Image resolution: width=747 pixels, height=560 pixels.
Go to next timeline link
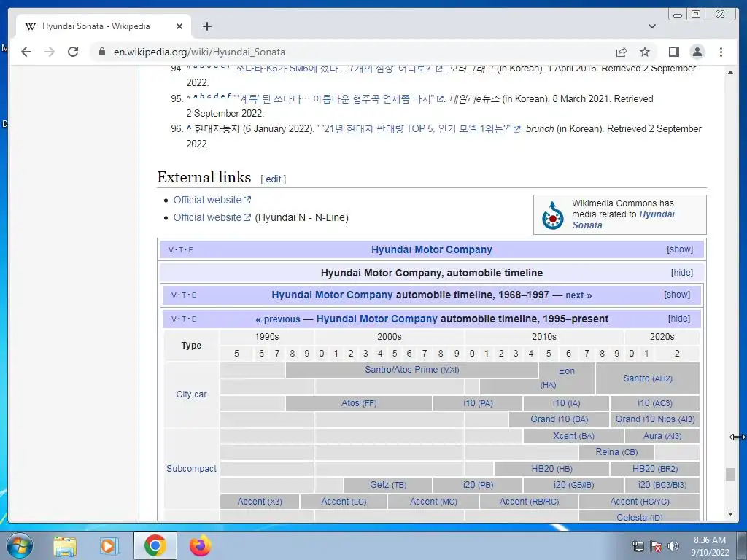click(578, 295)
